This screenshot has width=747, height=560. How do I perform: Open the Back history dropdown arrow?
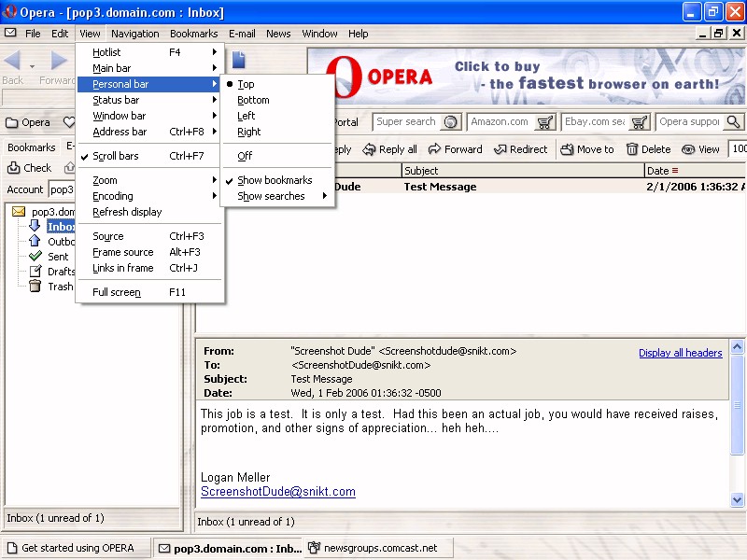(32, 66)
